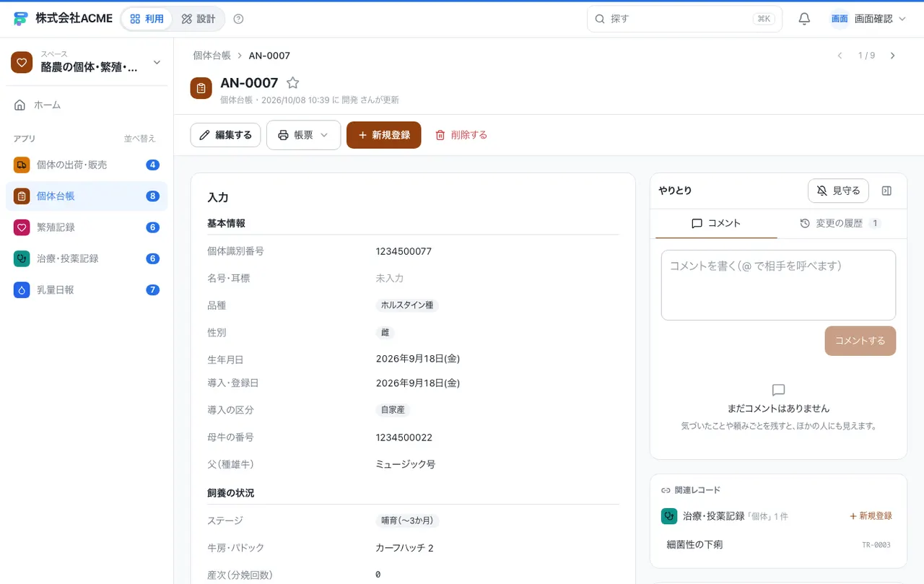Click the space heart icon in sidebar
This screenshot has height=584, width=924.
[22, 62]
